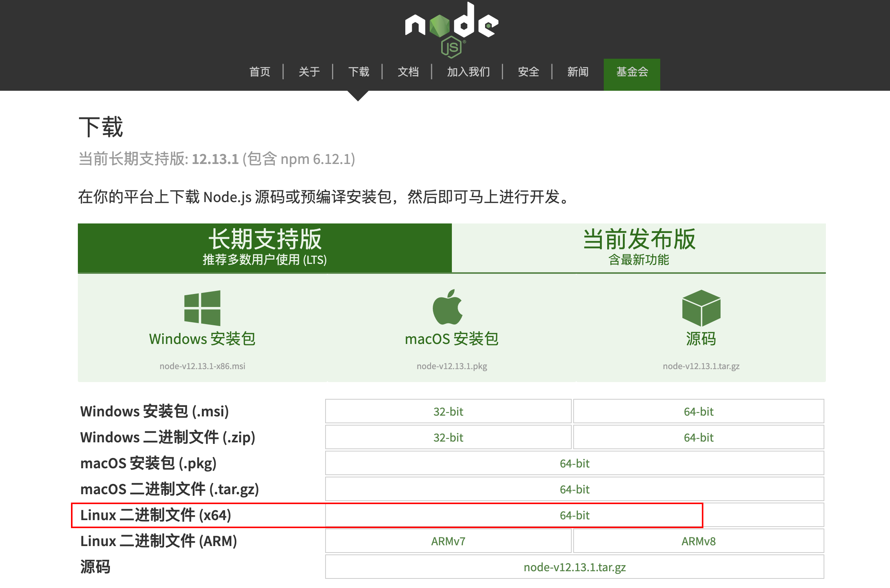The height and width of the screenshot is (588, 890).
Task: Open the 加入我们 nav item
Action: pos(469,72)
